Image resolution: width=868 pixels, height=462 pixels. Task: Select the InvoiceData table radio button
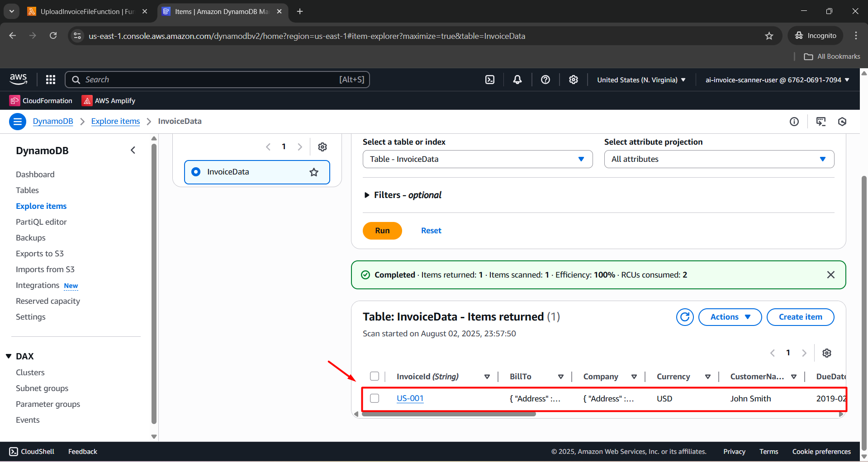(196, 172)
